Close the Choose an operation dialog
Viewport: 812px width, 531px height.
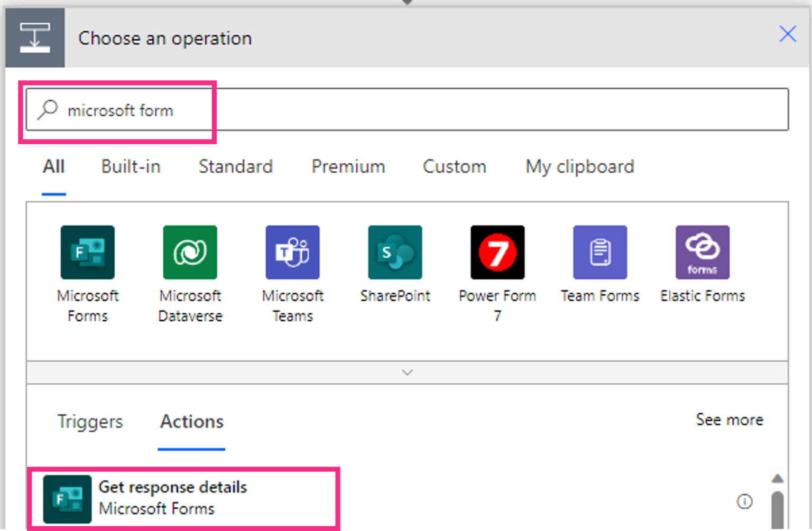tap(787, 34)
